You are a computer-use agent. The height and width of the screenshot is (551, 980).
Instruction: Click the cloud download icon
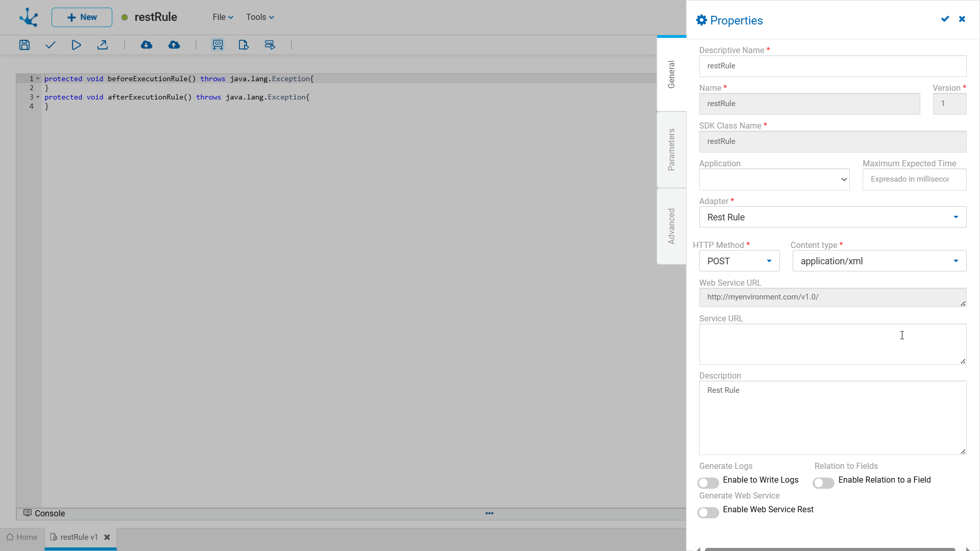pyautogui.click(x=146, y=45)
